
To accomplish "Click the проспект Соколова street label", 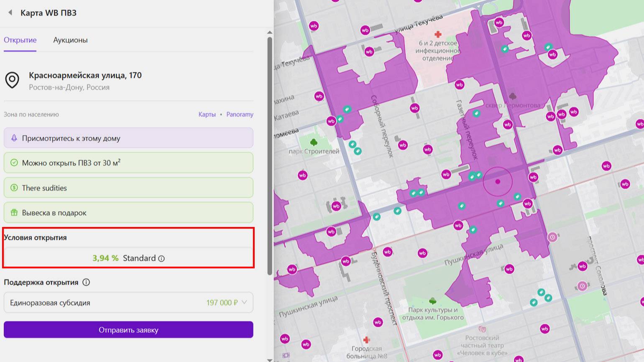I will pos(597,266).
